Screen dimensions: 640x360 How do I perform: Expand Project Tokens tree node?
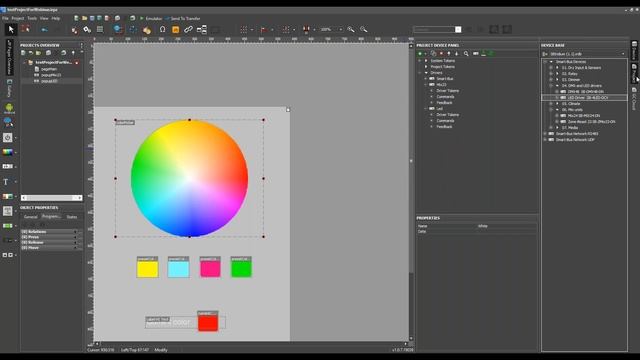point(426,67)
